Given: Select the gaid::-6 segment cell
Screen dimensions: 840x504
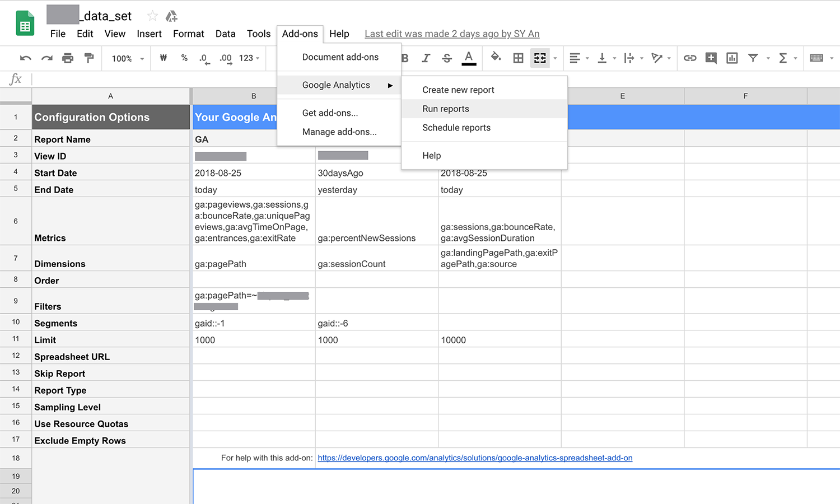Looking at the screenshot, I should coord(376,323).
